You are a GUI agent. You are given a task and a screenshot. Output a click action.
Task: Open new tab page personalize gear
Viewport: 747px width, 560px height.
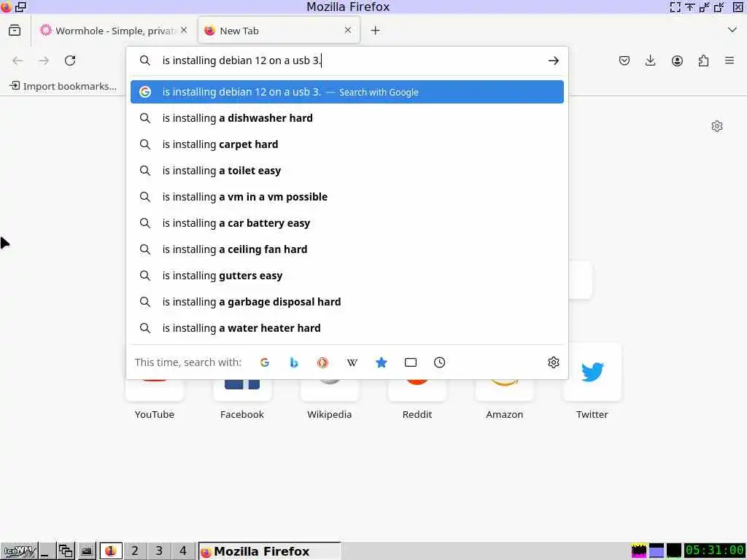717,126
